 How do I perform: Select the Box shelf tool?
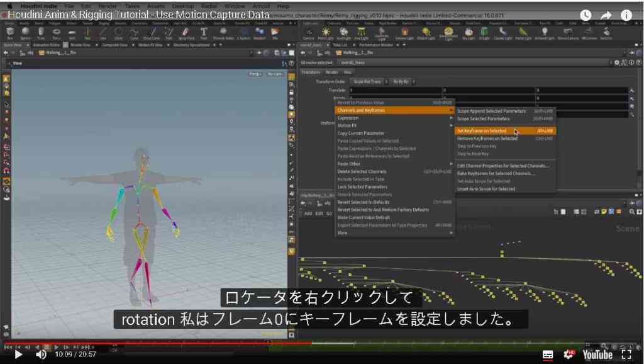[x=10, y=33]
